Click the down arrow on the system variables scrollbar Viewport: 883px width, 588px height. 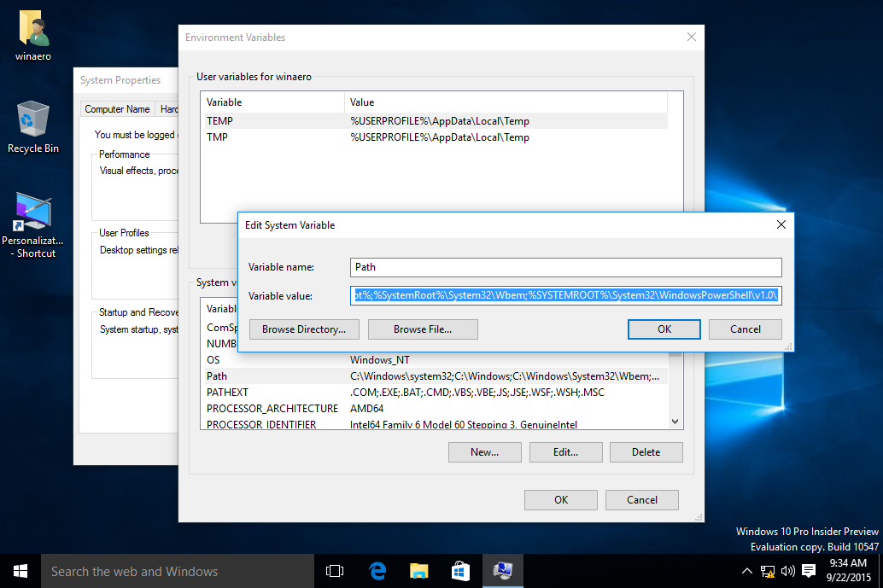[x=675, y=421]
